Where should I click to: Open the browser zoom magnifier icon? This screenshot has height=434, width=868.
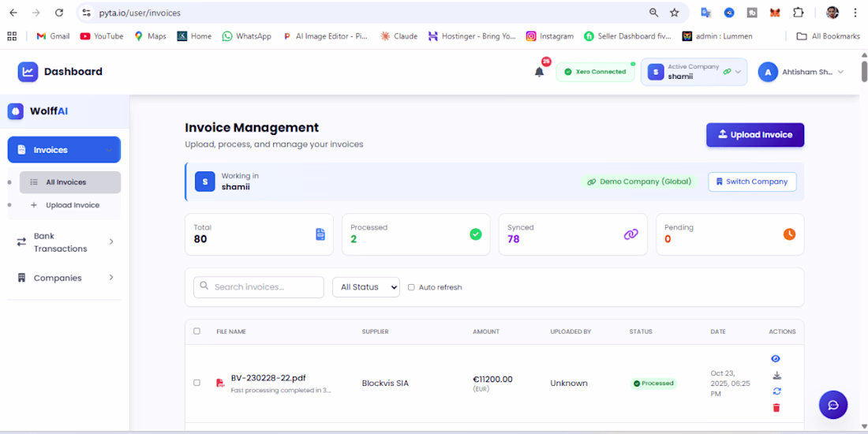click(654, 12)
